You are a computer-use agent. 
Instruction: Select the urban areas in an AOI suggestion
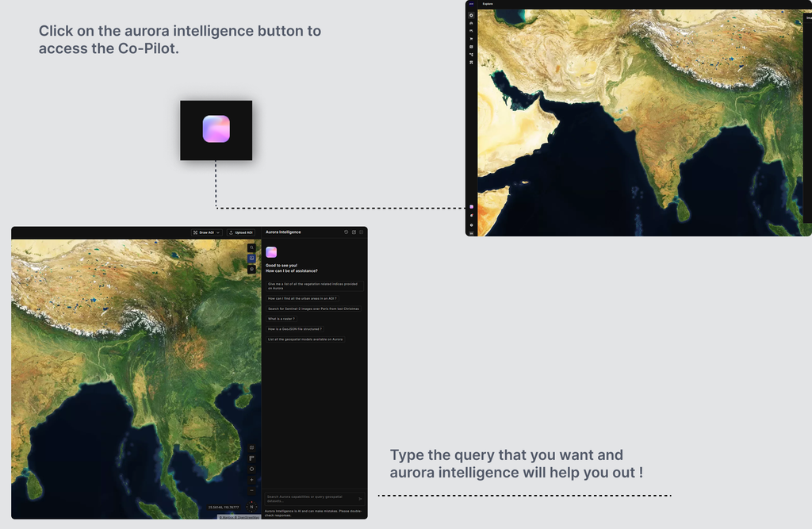click(x=302, y=298)
